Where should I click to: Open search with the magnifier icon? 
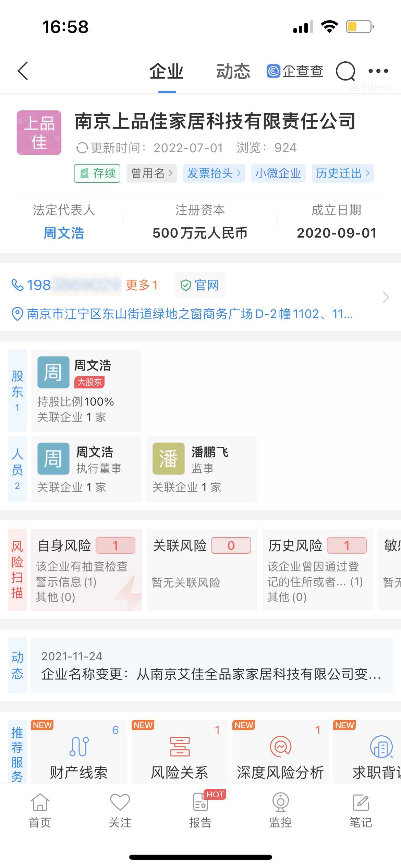coord(345,71)
